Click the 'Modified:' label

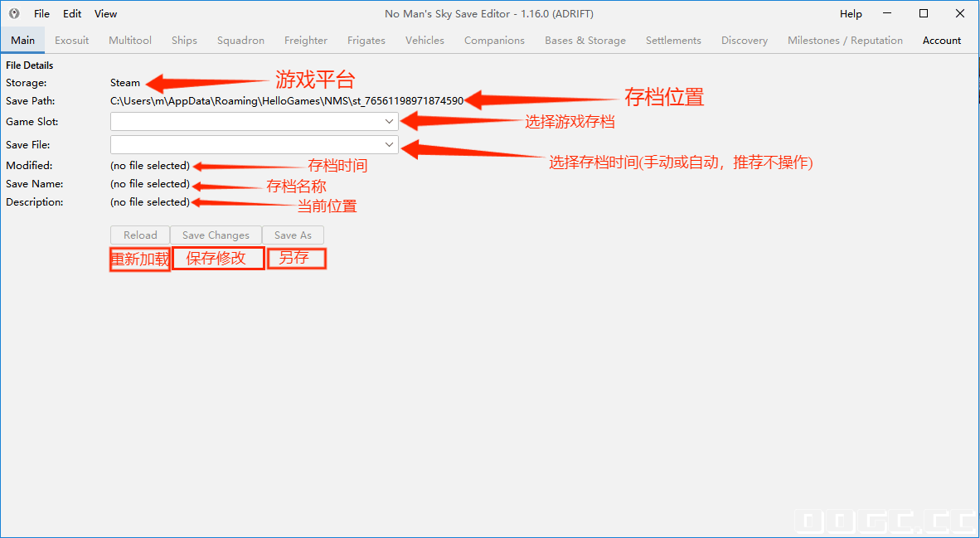pyautogui.click(x=29, y=166)
